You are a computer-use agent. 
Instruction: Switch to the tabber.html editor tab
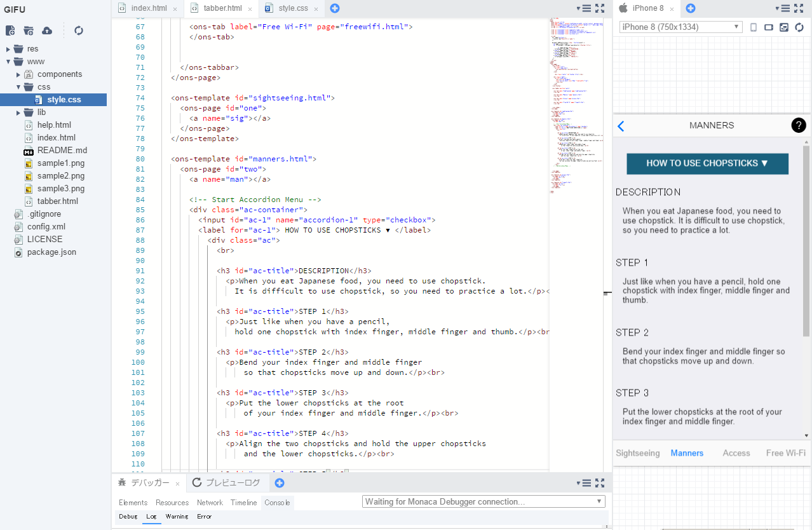point(223,8)
